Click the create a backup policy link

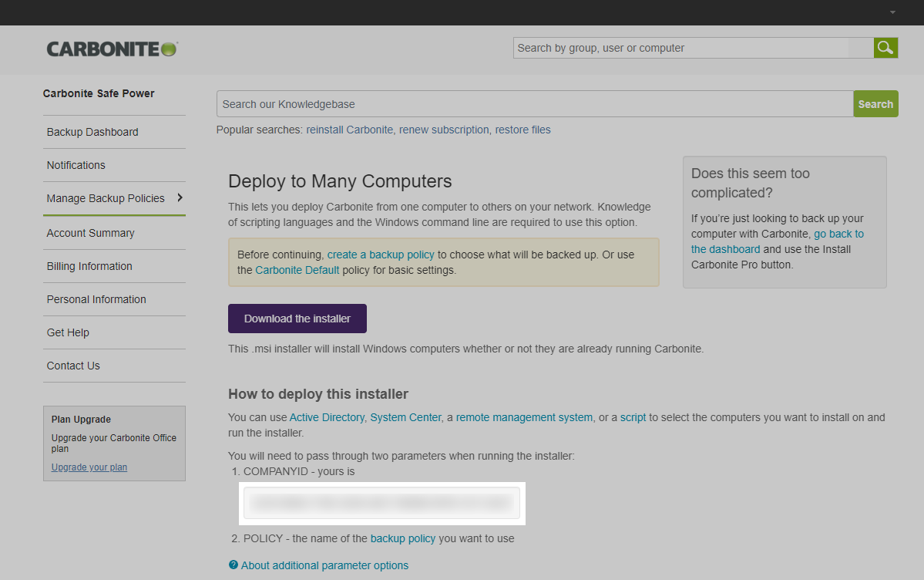pyautogui.click(x=381, y=255)
